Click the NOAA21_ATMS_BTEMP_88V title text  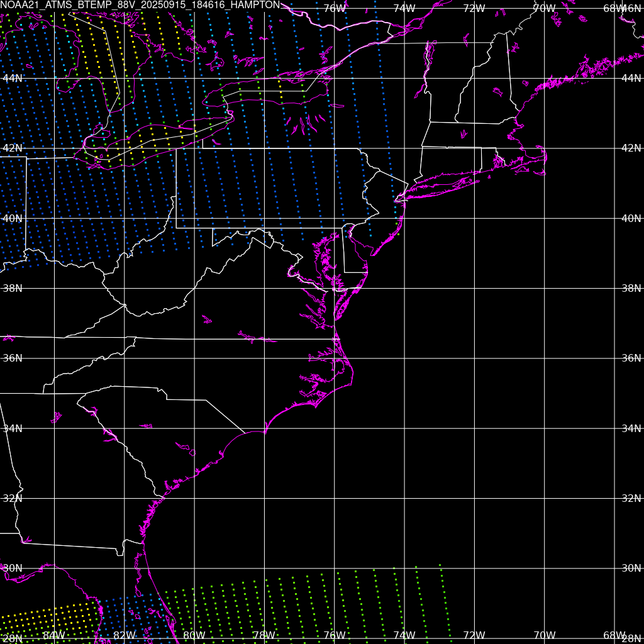click(140, 5)
